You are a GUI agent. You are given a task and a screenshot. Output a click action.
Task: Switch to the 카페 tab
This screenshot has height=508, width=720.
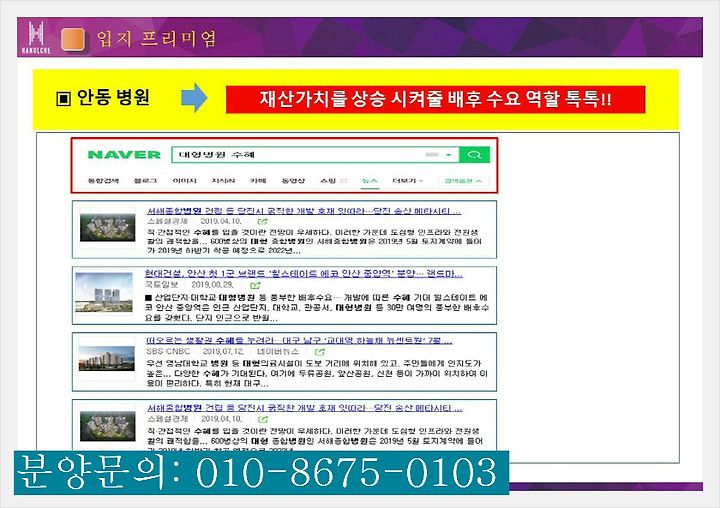[x=258, y=181]
